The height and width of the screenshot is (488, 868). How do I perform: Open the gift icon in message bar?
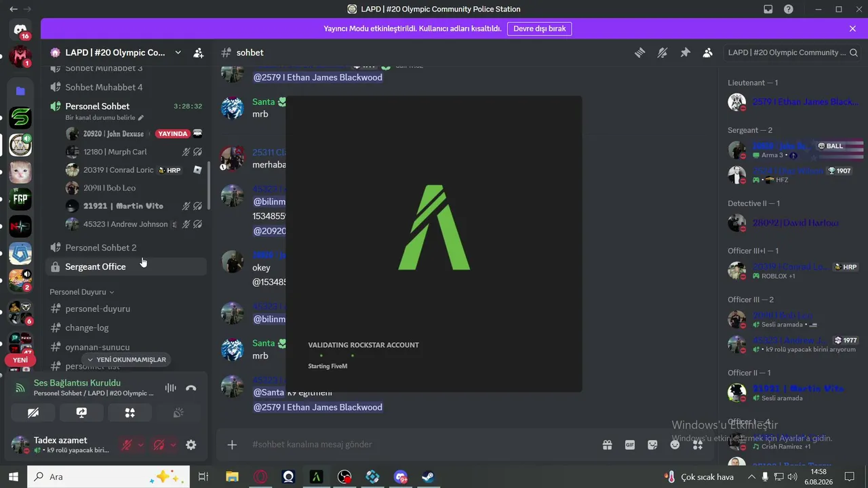[x=607, y=445]
